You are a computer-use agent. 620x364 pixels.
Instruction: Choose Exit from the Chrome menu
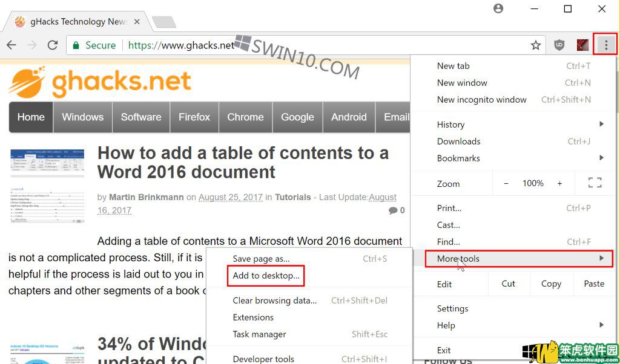click(x=513, y=350)
